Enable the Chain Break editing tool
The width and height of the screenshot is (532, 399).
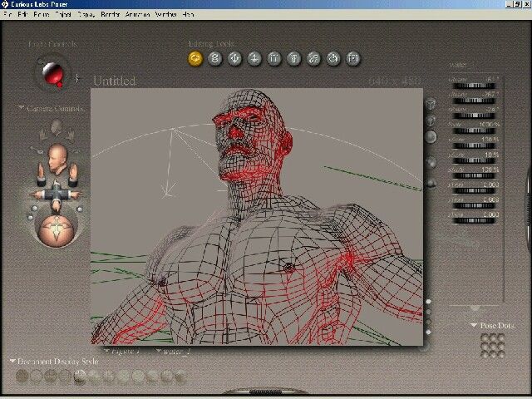(313, 58)
